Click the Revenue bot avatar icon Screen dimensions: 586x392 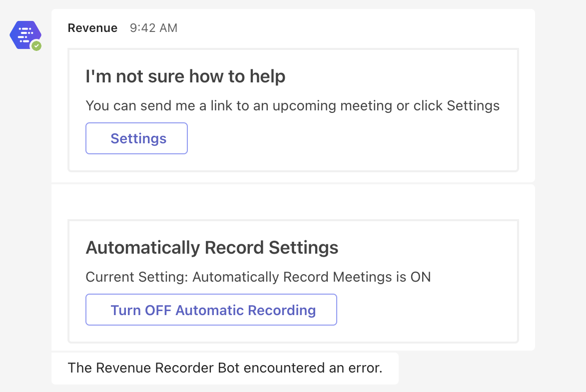pyautogui.click(x=25, y=34)
